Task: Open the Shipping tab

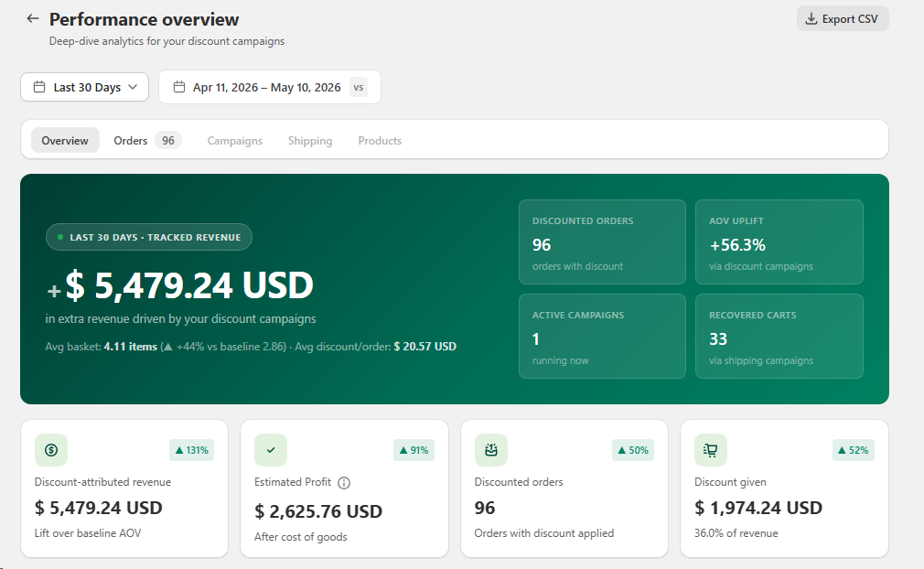Action: click(310, 140)
